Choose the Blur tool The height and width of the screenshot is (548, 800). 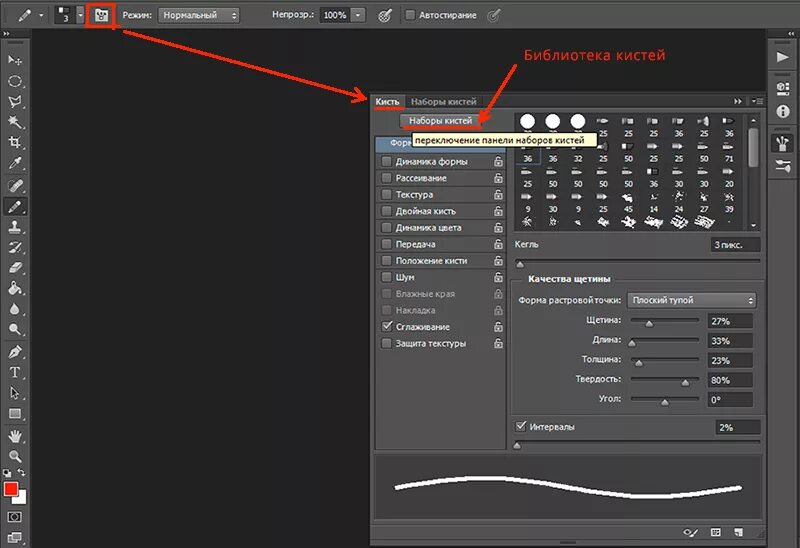tap(15, 309)
